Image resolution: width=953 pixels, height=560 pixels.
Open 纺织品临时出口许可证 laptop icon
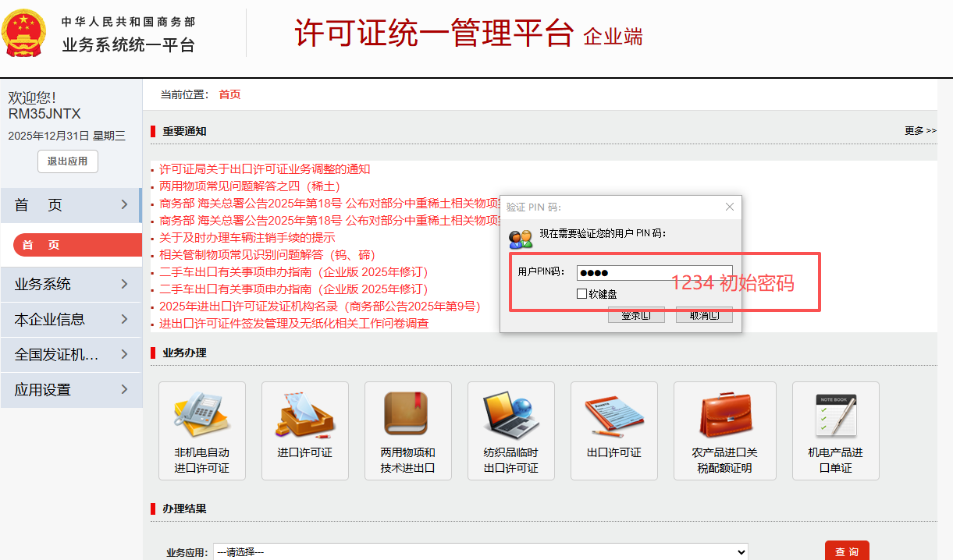click(x=510, y=414)
